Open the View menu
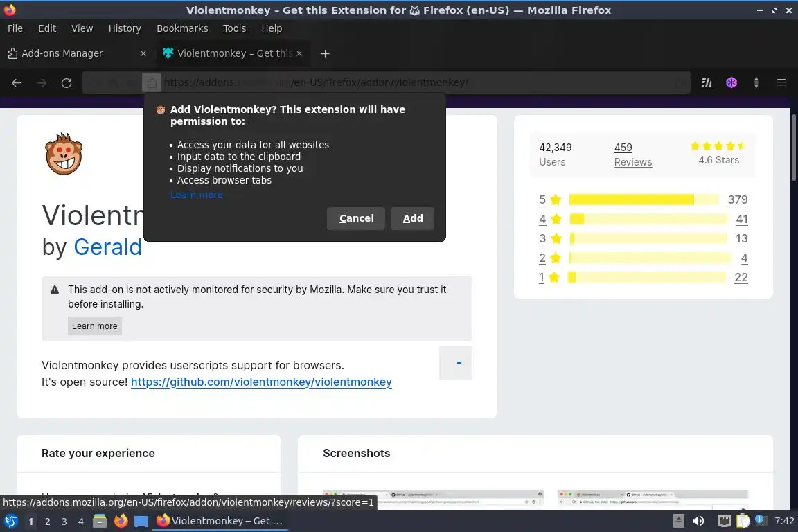The image size is (798, 532). pos(82,28)
